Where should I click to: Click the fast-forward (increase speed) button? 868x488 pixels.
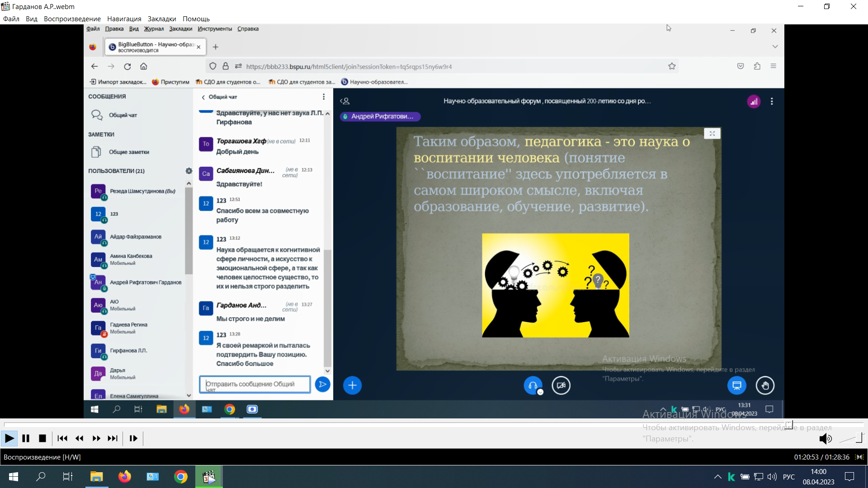pos(96,438)
